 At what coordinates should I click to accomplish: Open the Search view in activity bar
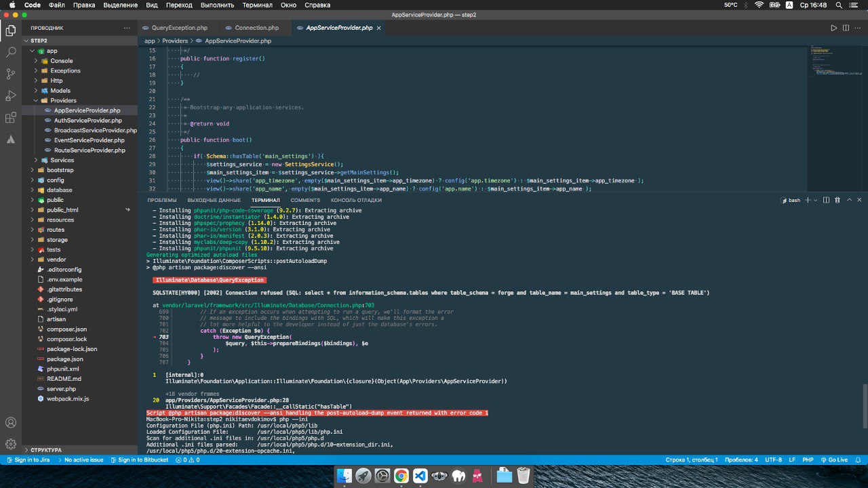[x=11, y=52]
